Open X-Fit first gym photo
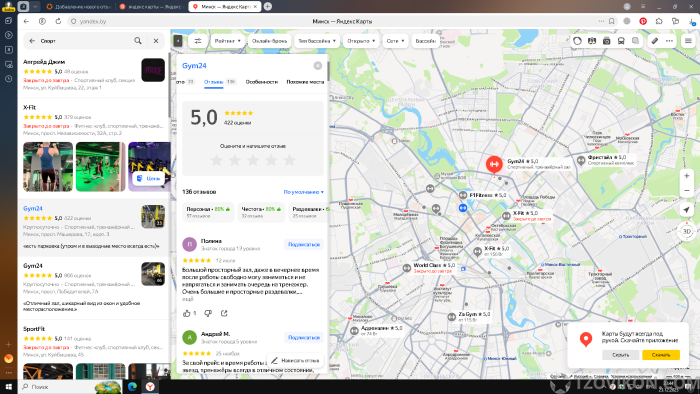This screenshot has height=394, width=700. pos(48,166)
